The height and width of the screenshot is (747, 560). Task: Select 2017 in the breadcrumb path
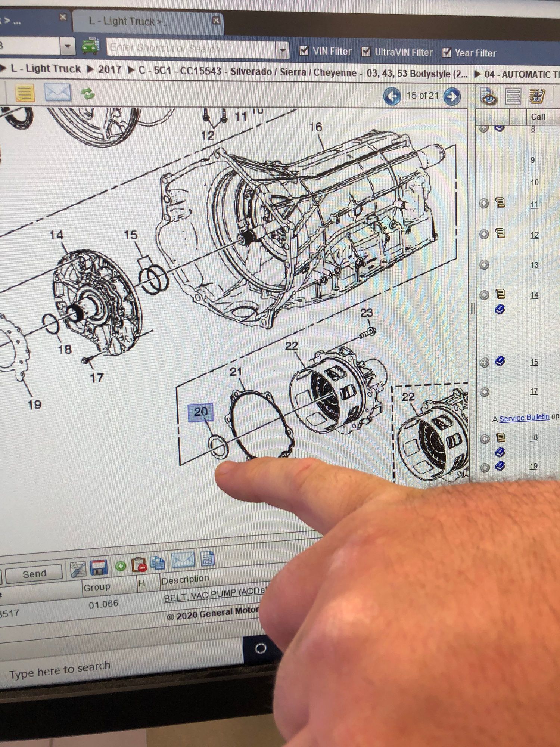point(109,69)
